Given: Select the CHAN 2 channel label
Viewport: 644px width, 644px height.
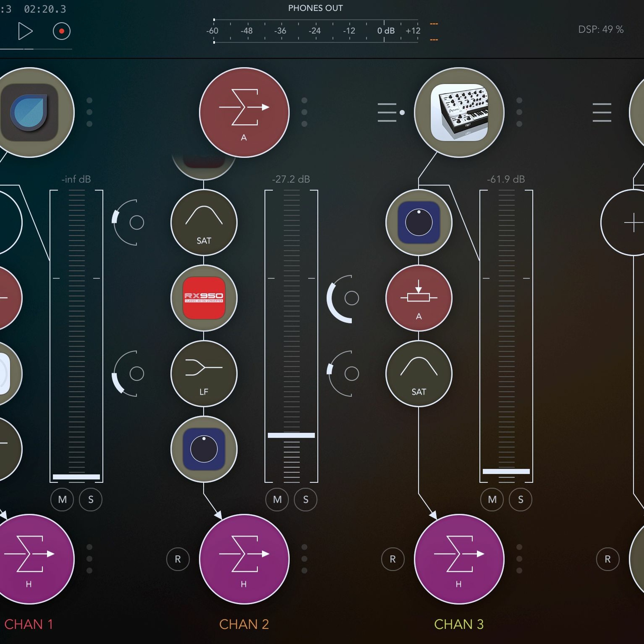Looking at the screenshot, I should pos(244,624).
